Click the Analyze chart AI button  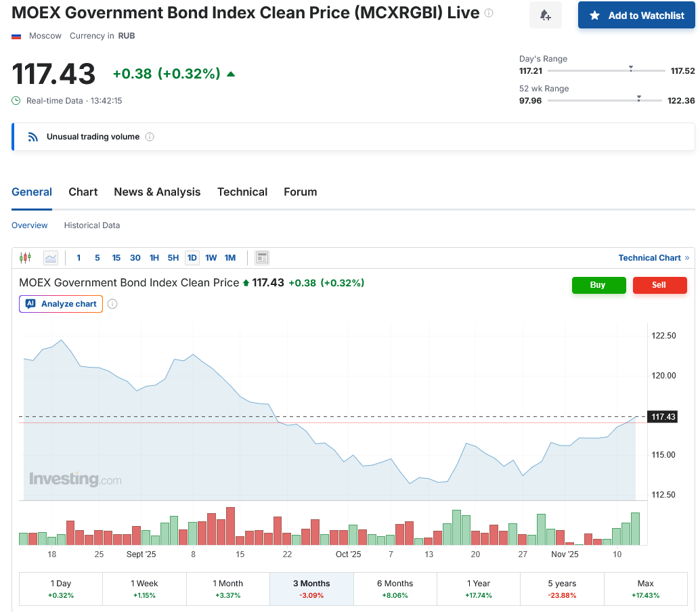61,304
